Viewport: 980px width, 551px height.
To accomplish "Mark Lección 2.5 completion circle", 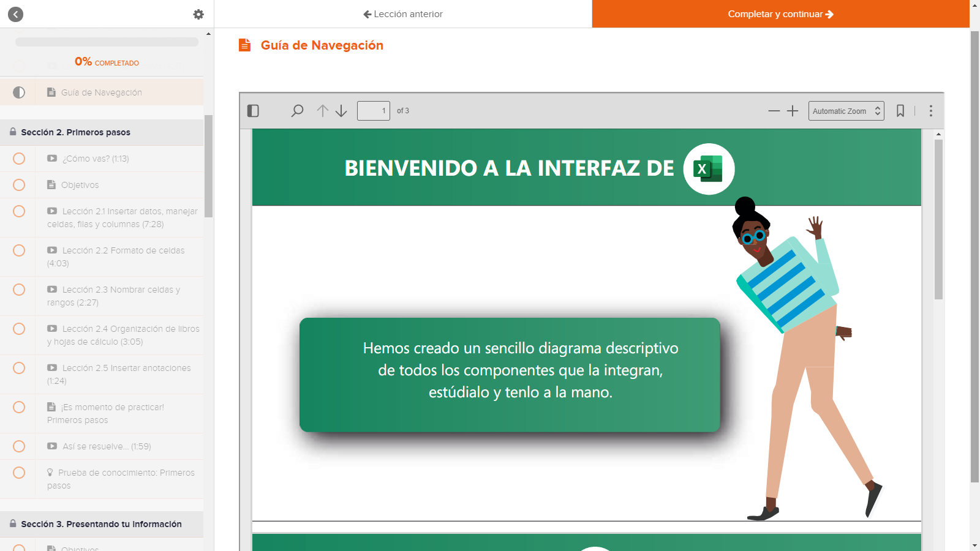I will (19, 368).
